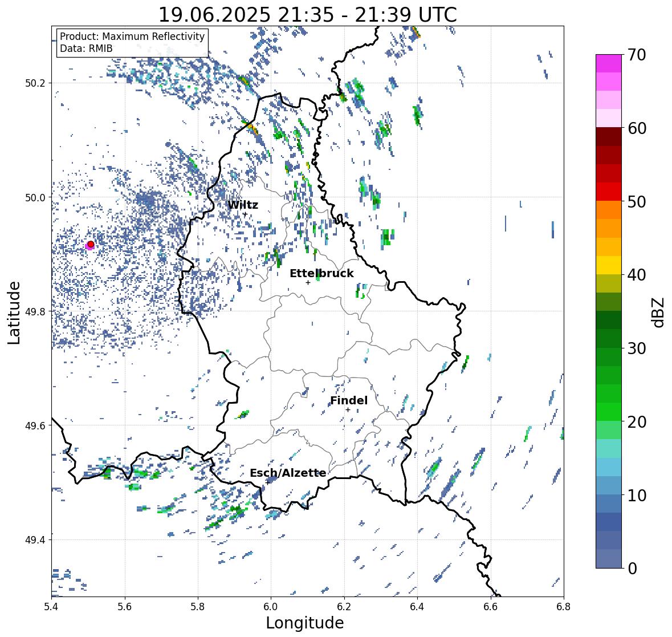Click the Longitude axis label
This screenshot has width=672, height=637.
coord(305,623)
